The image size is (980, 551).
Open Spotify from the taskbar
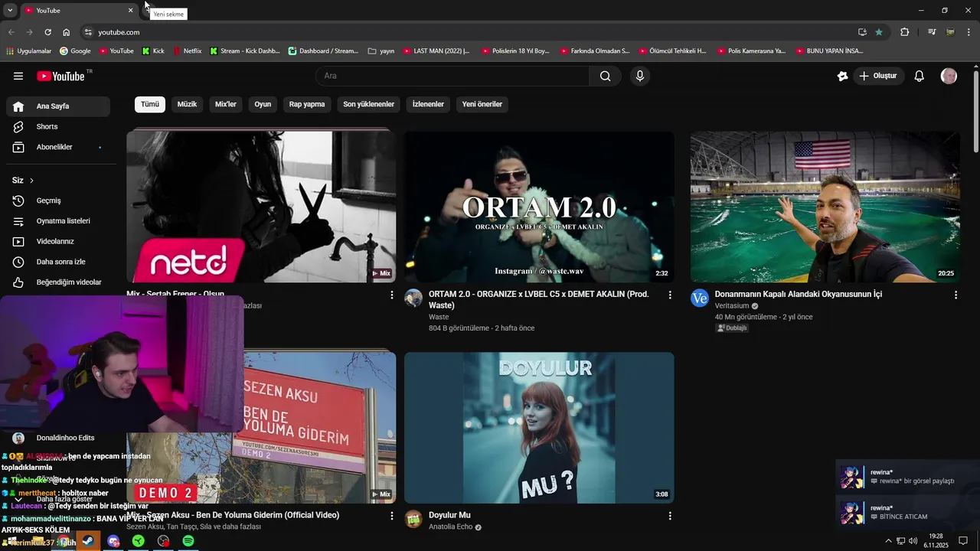point(188,541)
